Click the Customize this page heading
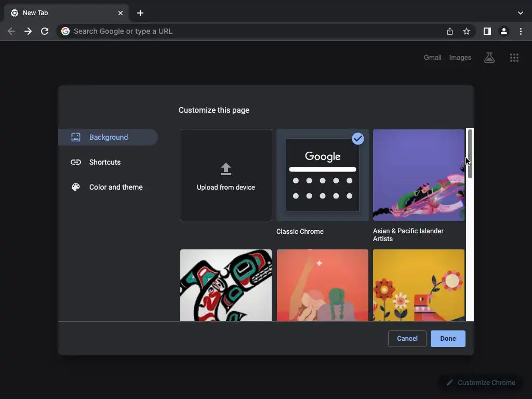This screenshot has height=399, width=532. (x=214, y=110)
